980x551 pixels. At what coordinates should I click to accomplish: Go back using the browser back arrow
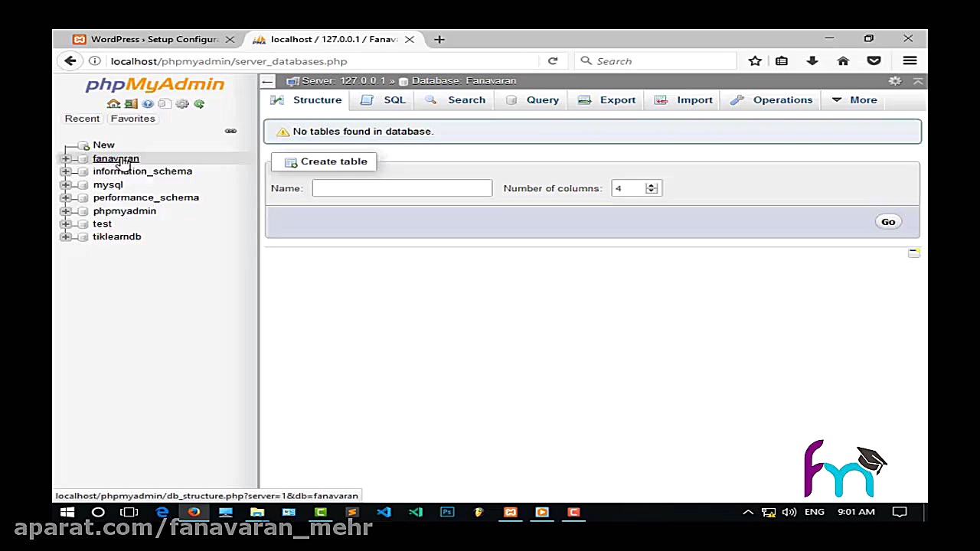70,61
